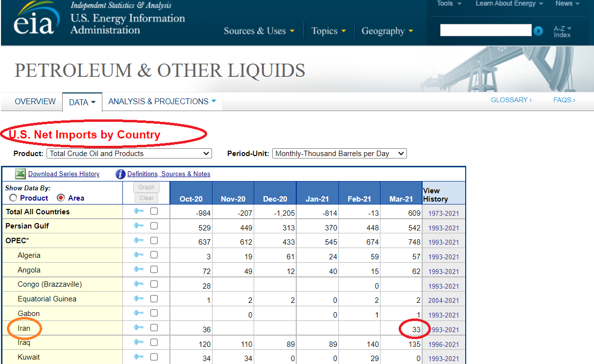Click the key icon for Equatorial Guinea
The image size is (594, 364).
click(139, 298)
